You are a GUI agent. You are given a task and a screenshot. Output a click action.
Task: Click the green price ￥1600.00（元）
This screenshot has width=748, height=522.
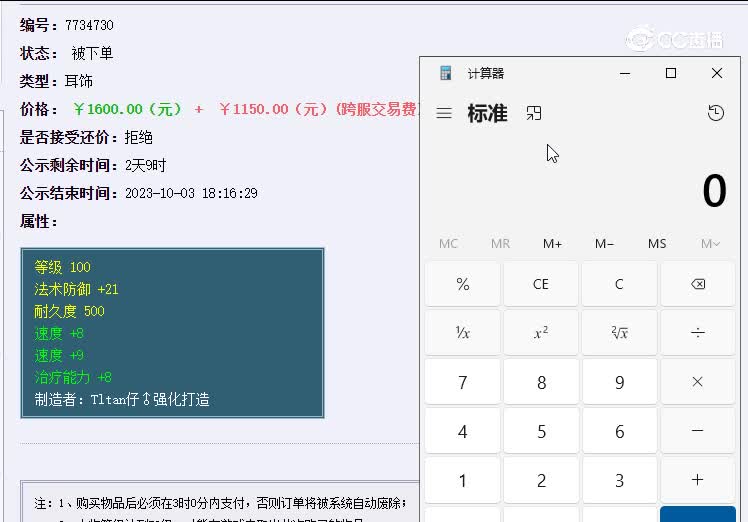[x=127, y=109]
